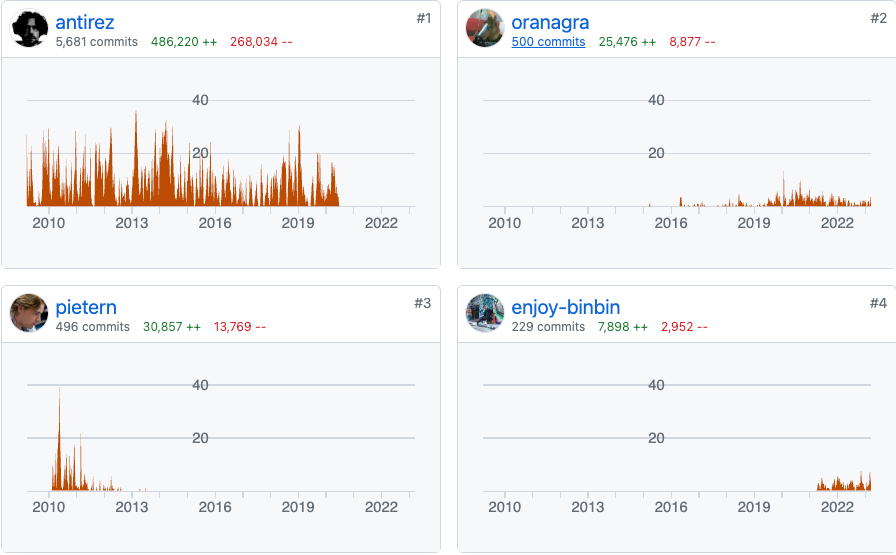Image resolution: width=896 pixels, height=555 pixels.
Task: Click antirez's 486,220 ++ additions count
Action: coord(184,42)
